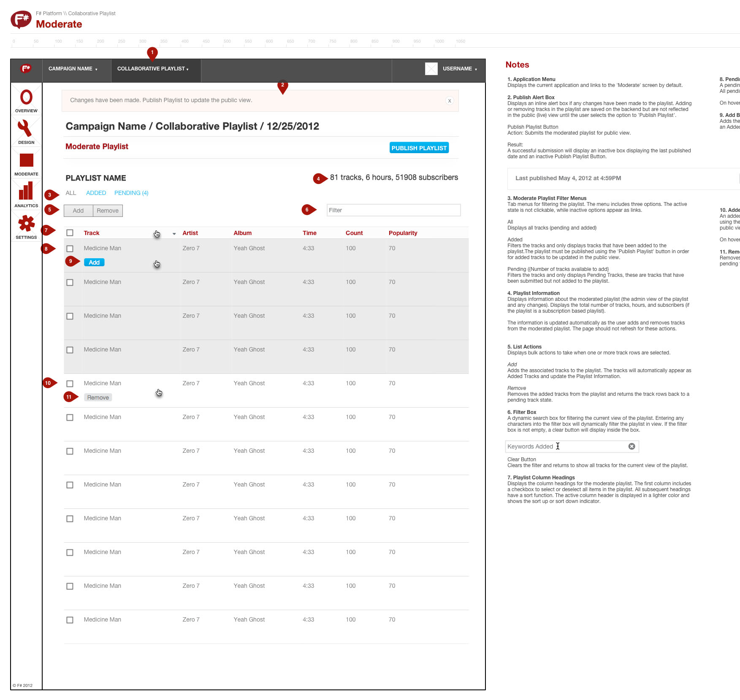Click the 81 tracks playlist info text

(394, 178)
